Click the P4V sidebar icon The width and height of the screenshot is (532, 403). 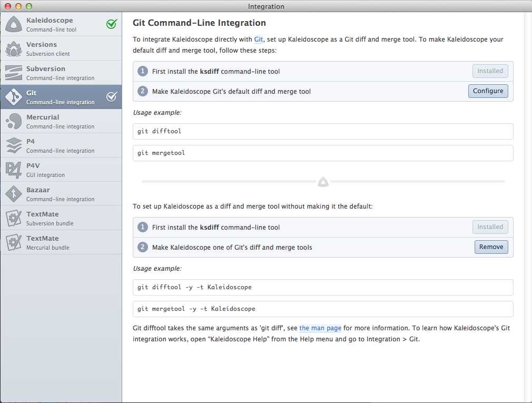point(14,170)
